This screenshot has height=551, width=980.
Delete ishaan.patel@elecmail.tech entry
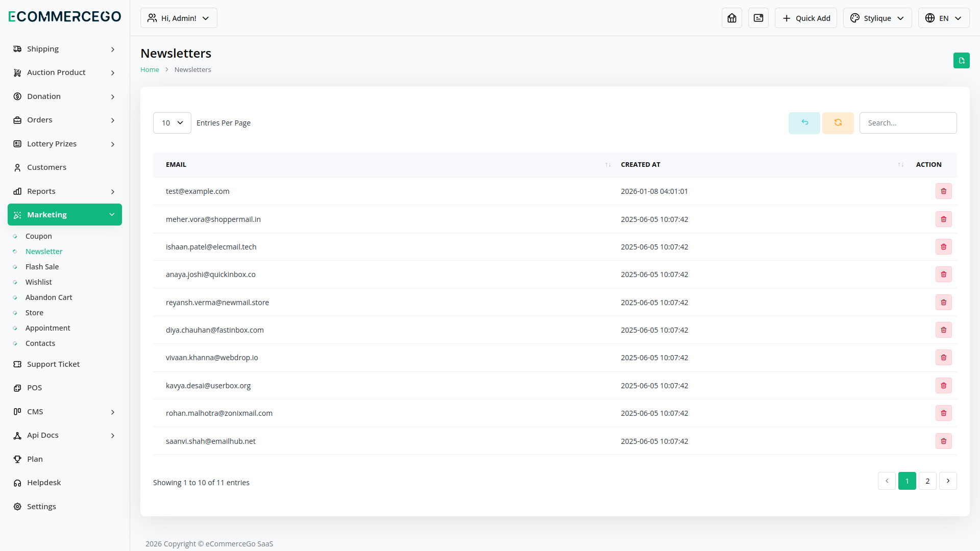coord(943,247)
